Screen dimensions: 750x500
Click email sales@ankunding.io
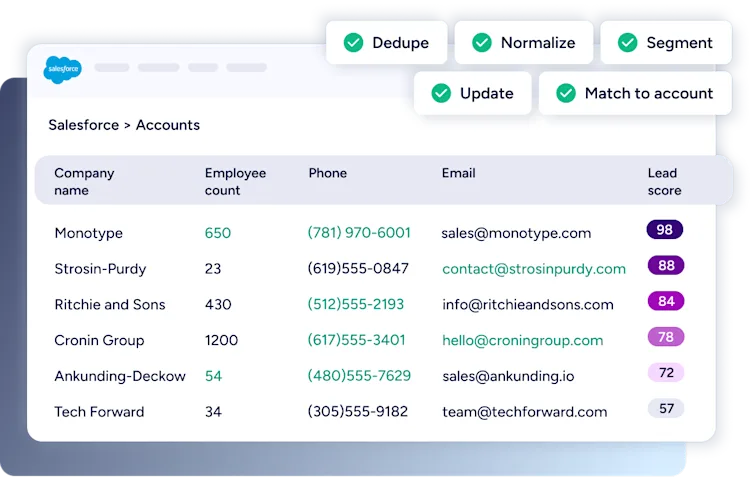pyautogui.click(x=508, y=377)
